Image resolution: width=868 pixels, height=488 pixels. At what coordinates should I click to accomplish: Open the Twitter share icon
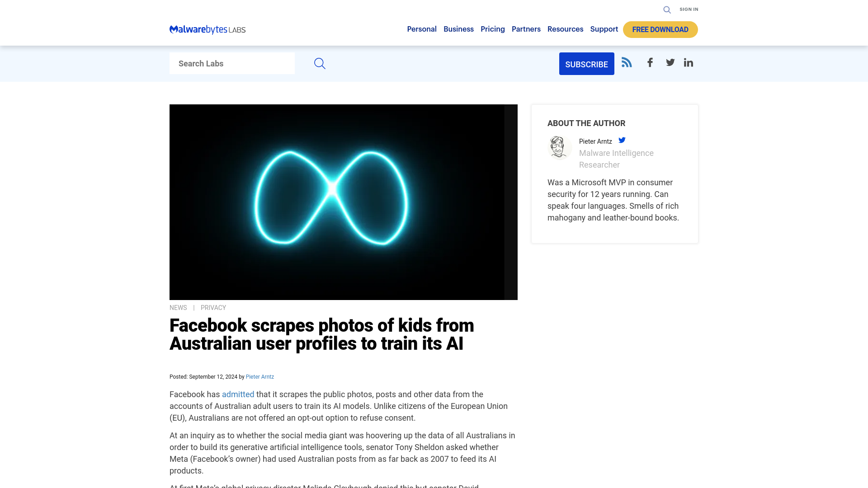[671, 62]
